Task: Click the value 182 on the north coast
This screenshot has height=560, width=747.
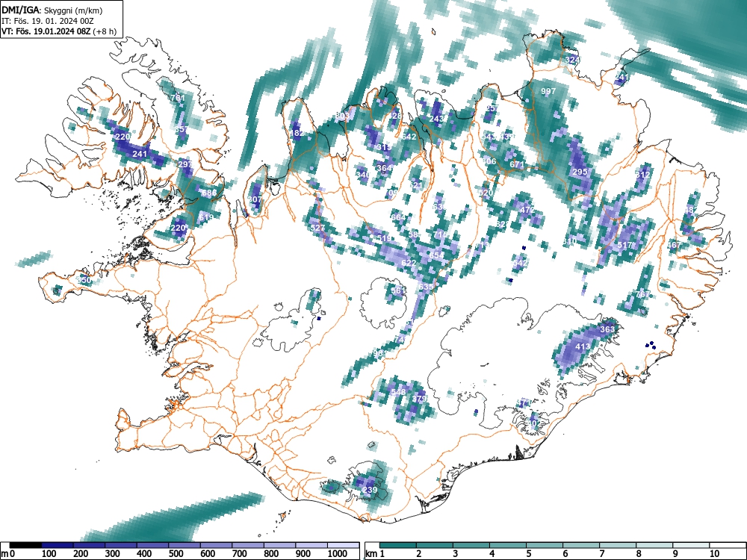Action: 297,133
